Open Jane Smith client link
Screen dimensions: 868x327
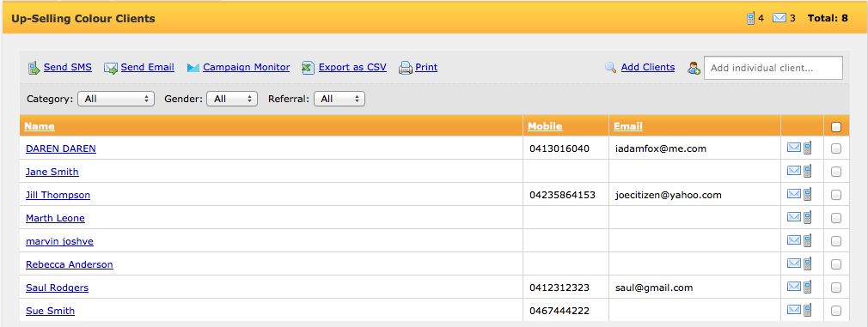point(52,172)
